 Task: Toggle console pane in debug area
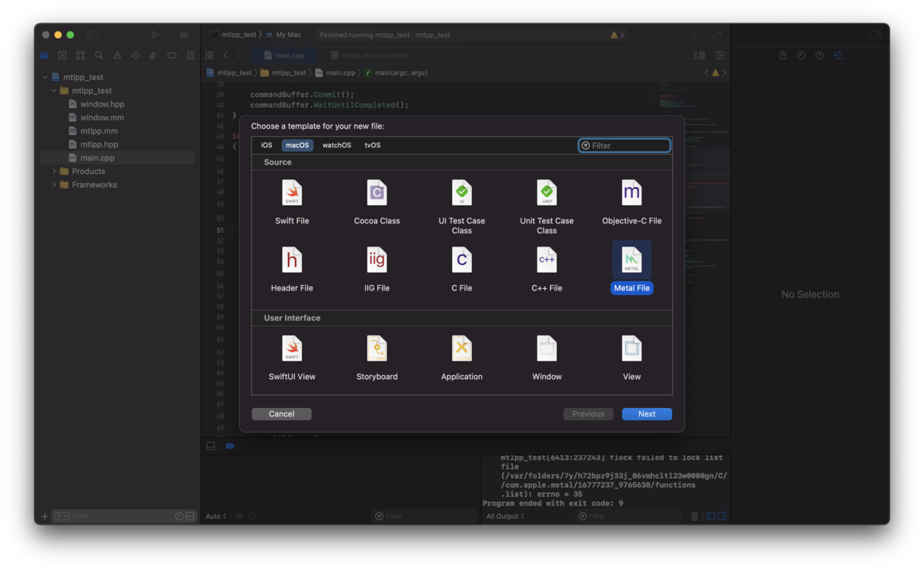[721, 516]
